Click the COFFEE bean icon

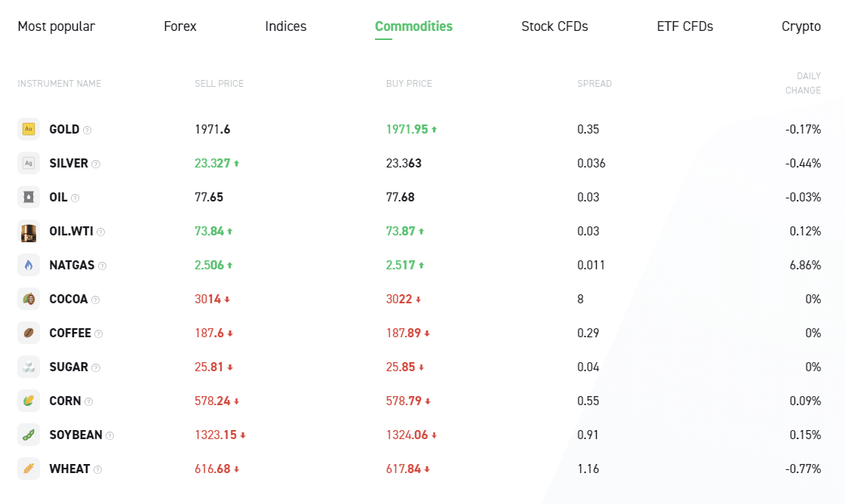pyautogui.click(x=29, y=333)
